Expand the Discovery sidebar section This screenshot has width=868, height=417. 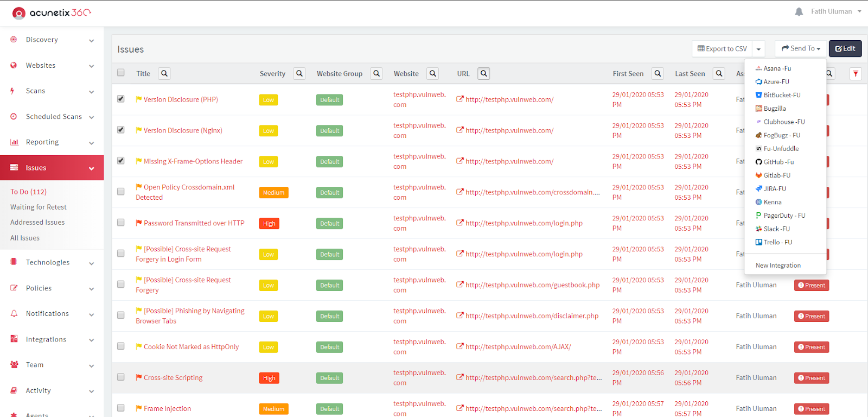pyautogui.click(x=91, y=40)
